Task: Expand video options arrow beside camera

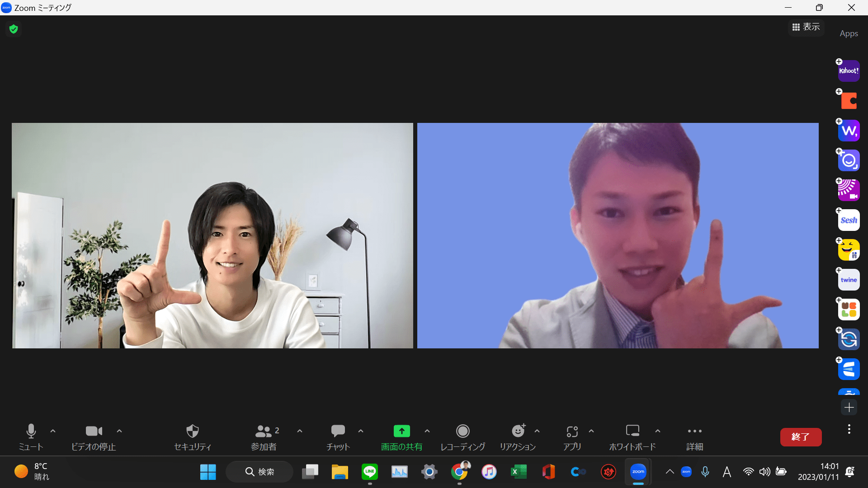Action: pyautogui.click(x=119, y=431)
